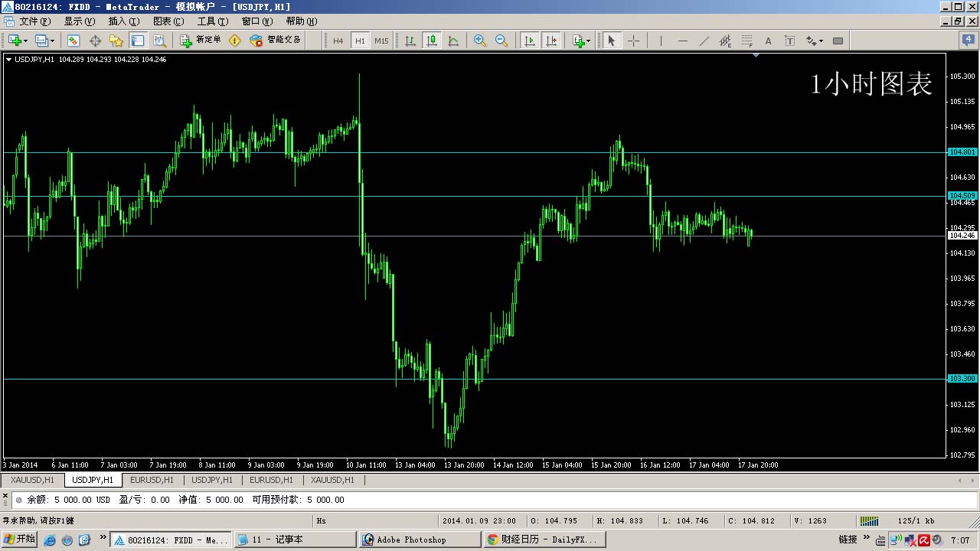Switch to the EURUSD,H1 chart tab
This screenshot has width=980, height=551.
tap(152, 480)
